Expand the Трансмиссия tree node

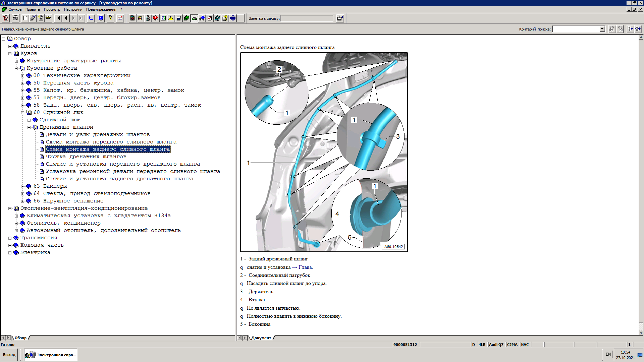pyautogui.click(x=10, y=238)
